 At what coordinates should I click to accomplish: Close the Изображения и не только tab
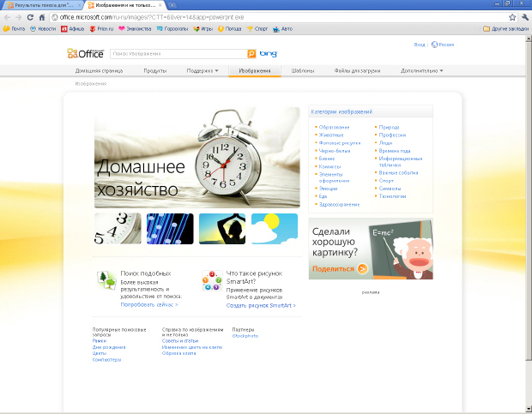click(x=160, y=5)
